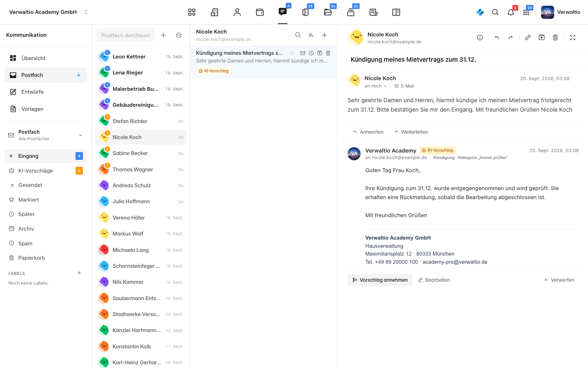Open the Papierkorb folder
588x368 pixels.
(x=46, y=258)
